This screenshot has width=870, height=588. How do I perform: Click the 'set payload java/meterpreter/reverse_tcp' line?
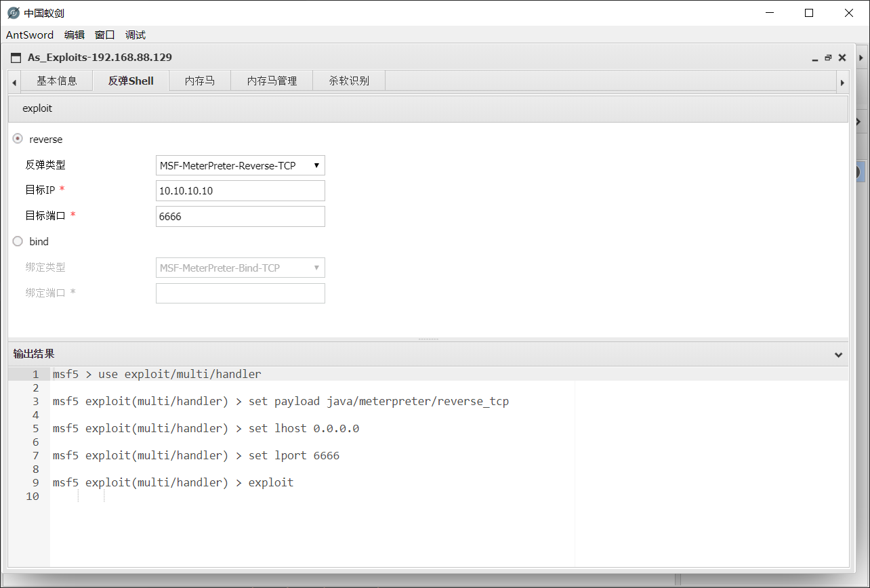[281, 401]
